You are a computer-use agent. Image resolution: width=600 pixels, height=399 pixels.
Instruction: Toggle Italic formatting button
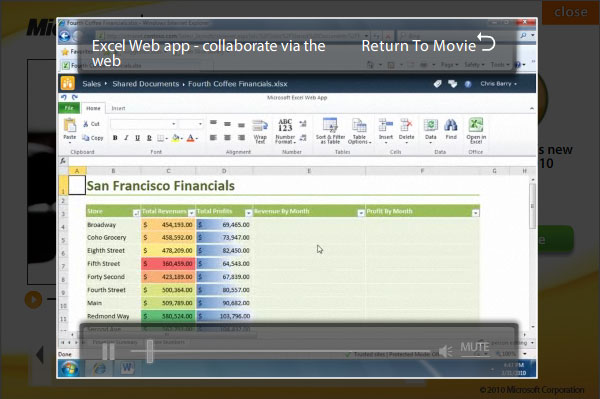[x=126, y=138]
